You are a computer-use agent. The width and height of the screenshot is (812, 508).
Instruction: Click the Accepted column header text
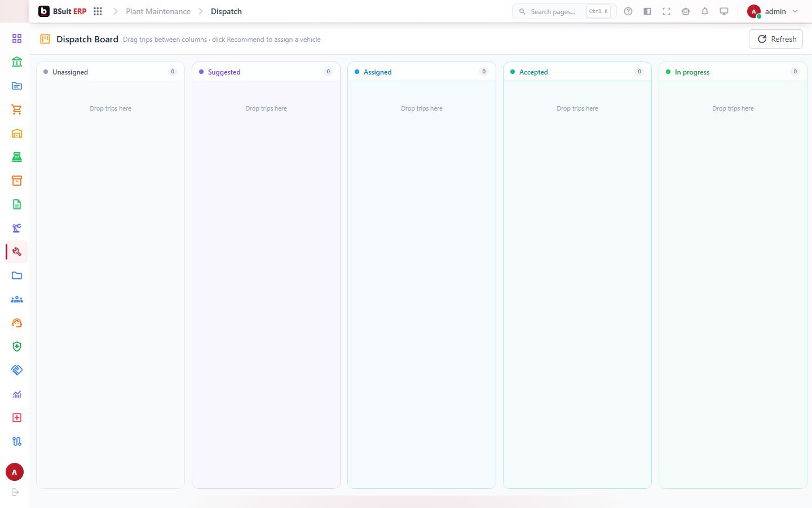(533, 72)
